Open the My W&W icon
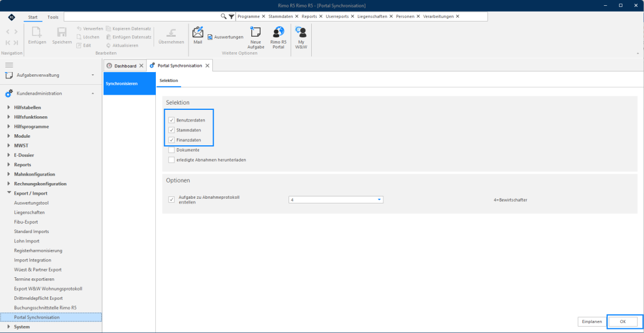 [x=301, y=32]
